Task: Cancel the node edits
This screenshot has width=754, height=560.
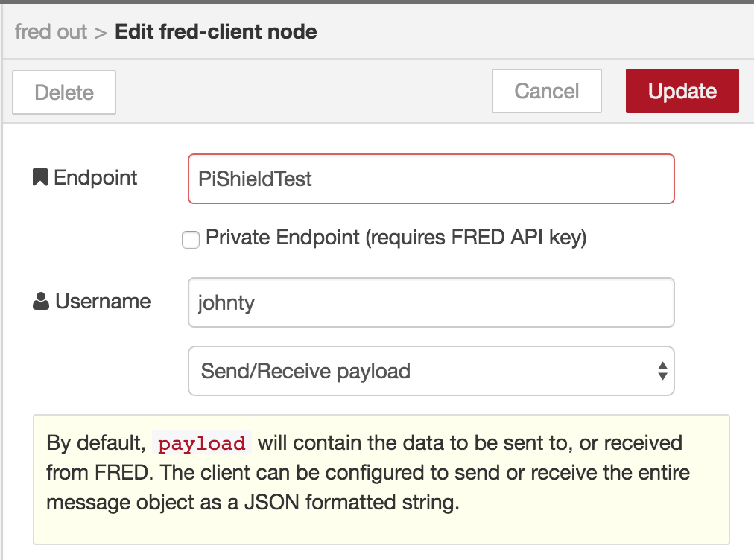Action: coord(546,90)
